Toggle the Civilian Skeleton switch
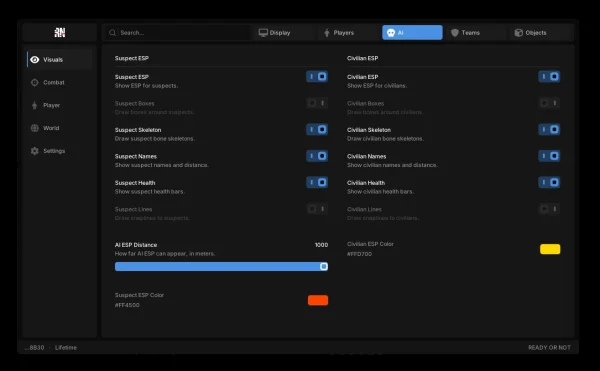 coord(549,129)
